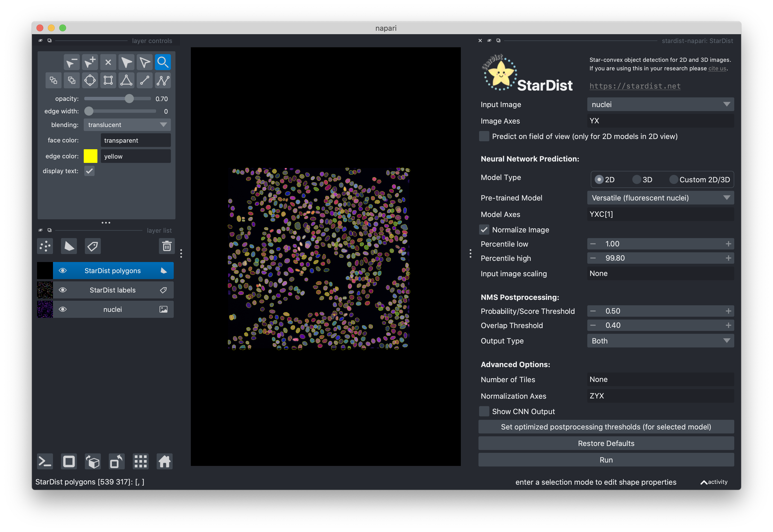Click the yellow edge color swatch
Image resolution: width=773 pixels, height=532 pixels.
coord(90,156)
